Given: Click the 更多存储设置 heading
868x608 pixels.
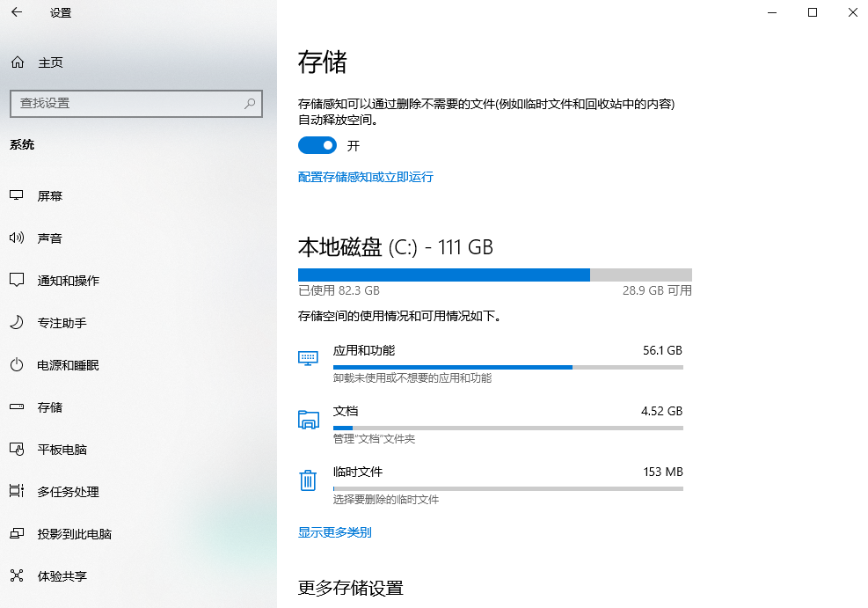Looking at the screenshot, I should point(350,588).
